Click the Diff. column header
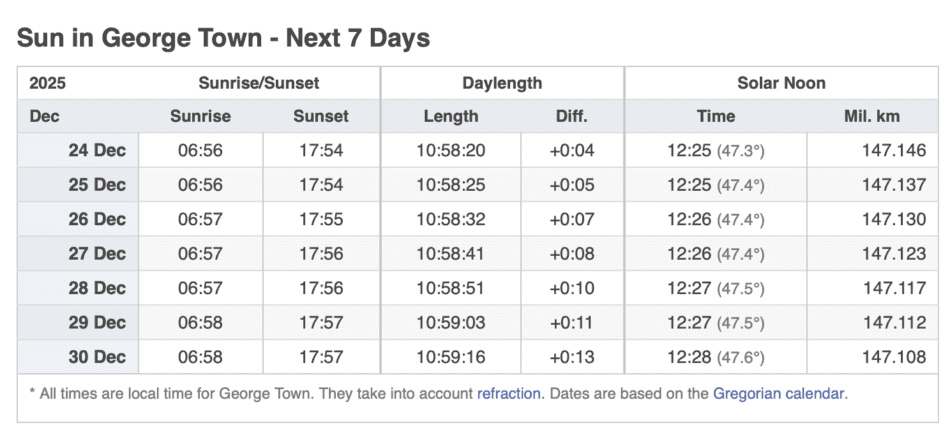950x444 pixels. [x=572, y=116]
